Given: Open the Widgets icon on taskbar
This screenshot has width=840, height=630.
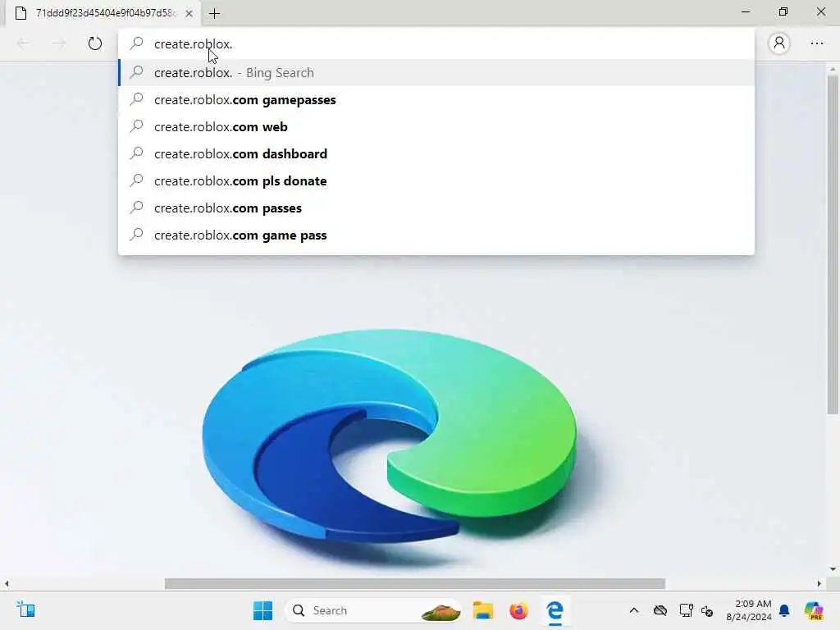Looking at the screenshot, I should pyautogui.click(x=25, y=609).
